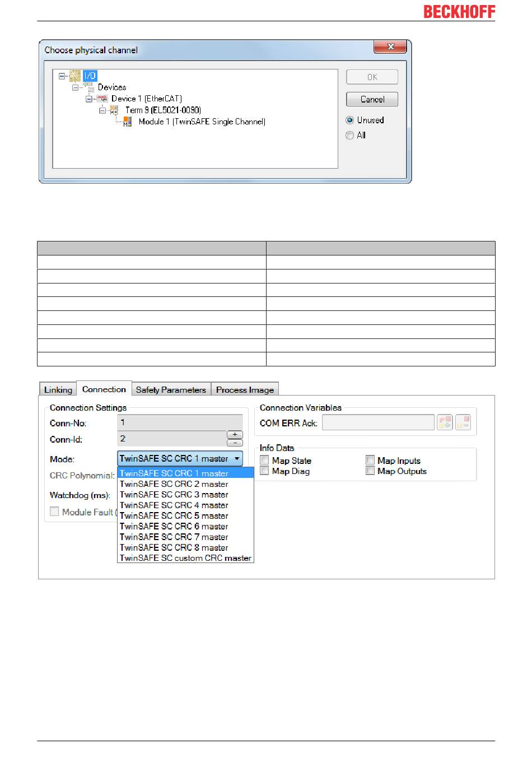Switch to the Linking tab

tap(58, 389)
